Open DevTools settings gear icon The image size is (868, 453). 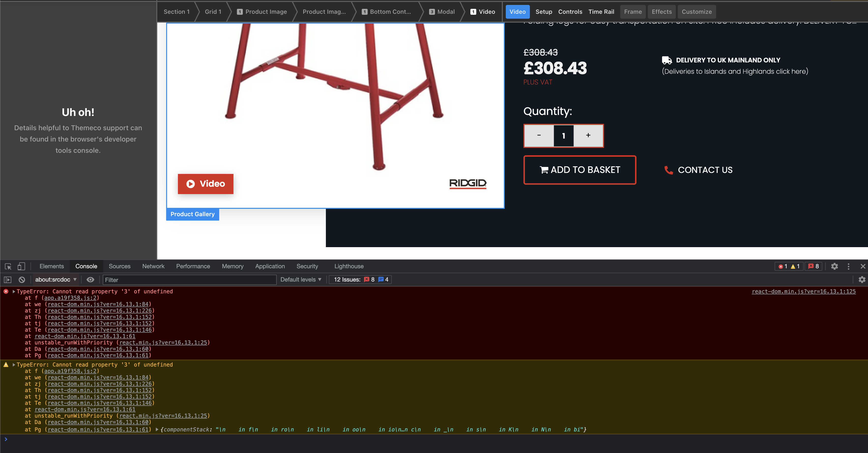(x=834, y=266)
